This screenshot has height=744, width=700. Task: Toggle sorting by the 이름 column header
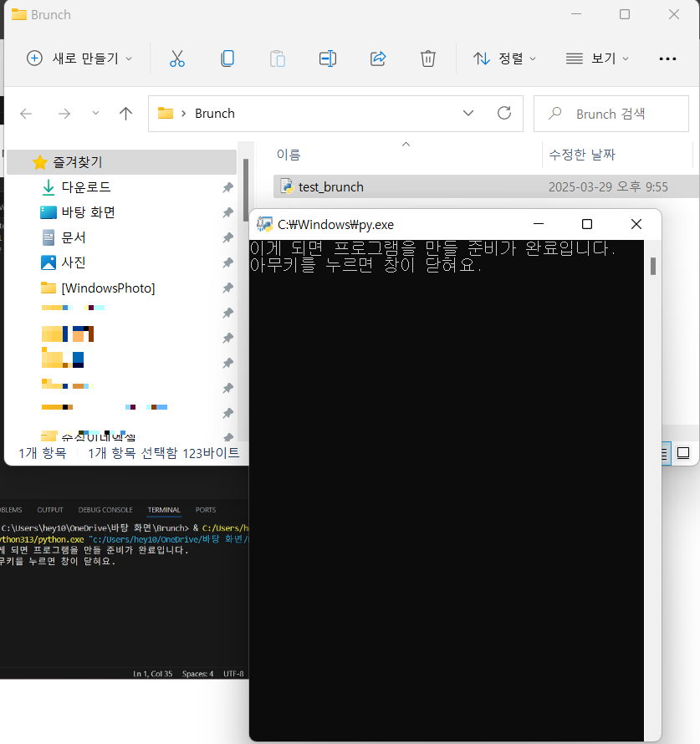(x=288, y=154)
